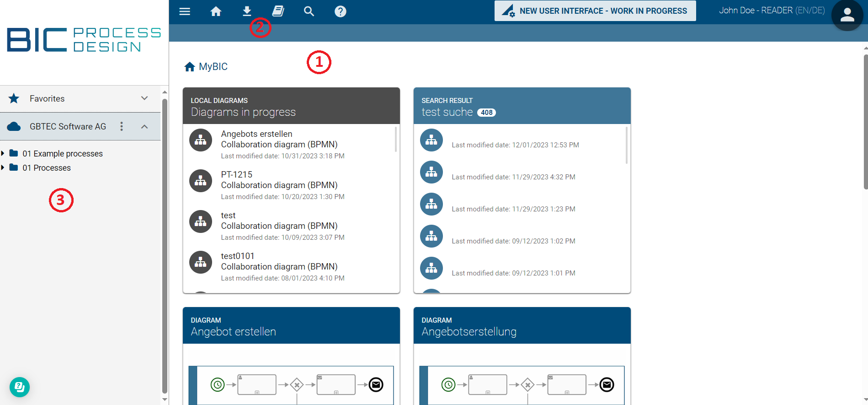Viewport: 868px width, 405px height.
Task: Open the chat support widget icon
Action: [x=20, y=387]
